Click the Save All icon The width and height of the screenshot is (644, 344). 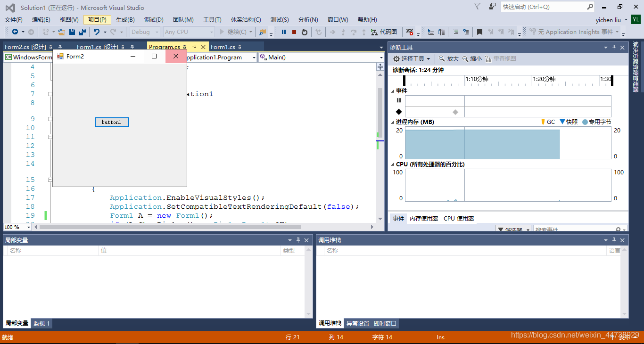(x=82, y=32)
